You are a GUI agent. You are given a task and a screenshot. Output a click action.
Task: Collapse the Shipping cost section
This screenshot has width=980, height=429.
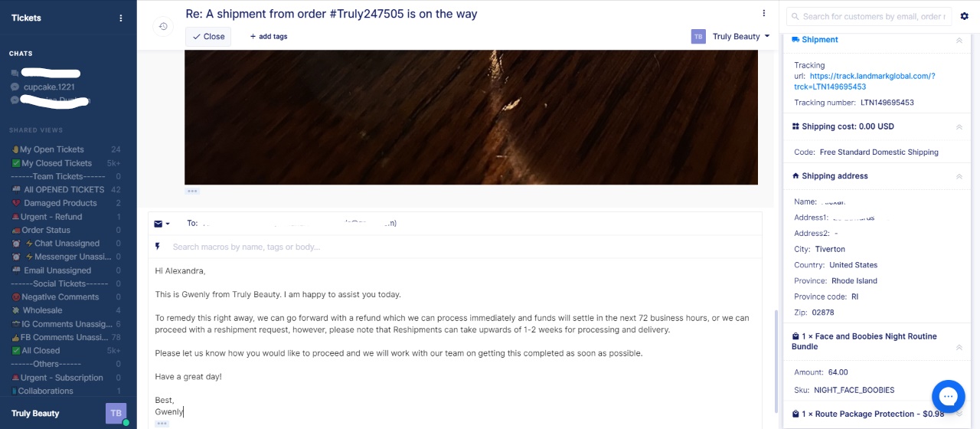pyautogui.click(x=959, y=126)
